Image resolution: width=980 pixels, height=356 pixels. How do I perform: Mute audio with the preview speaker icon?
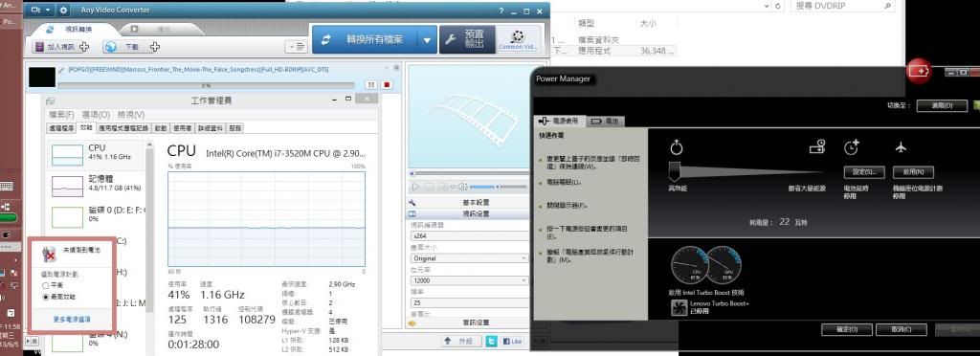[462, 187]
